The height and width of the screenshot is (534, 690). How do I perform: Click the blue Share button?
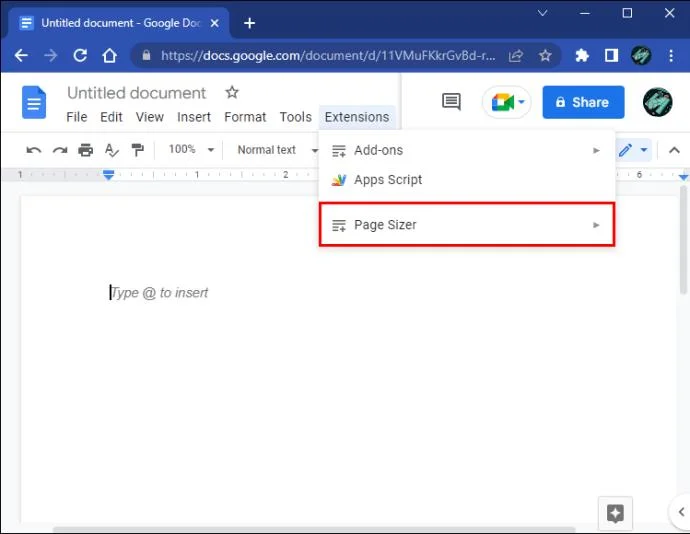[x=583, y=102]
